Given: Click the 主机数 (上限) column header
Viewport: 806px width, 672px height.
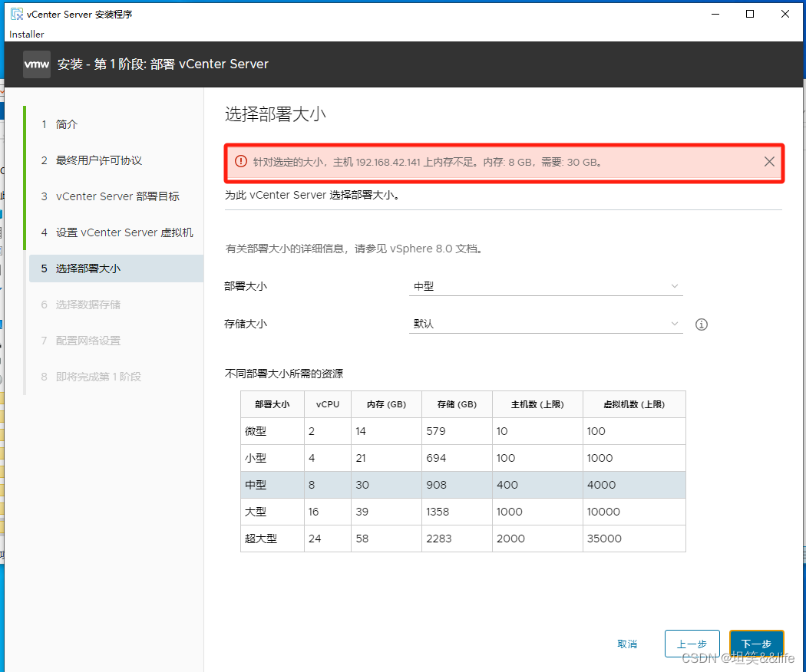Looking at the screenshot, I should 537,404.
